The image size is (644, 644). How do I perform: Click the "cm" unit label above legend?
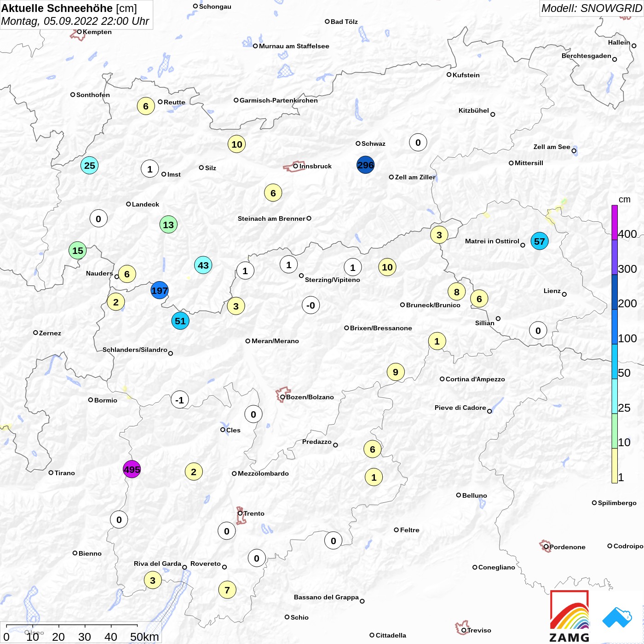625,199
